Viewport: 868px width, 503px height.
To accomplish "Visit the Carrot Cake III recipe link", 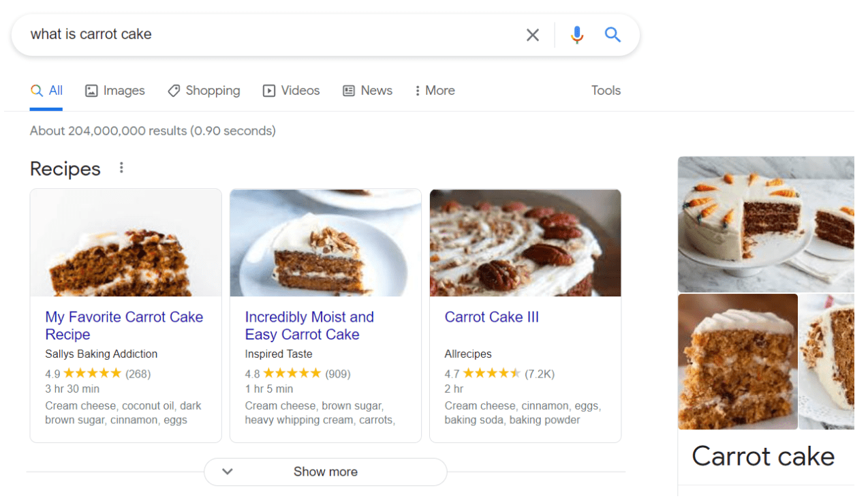I will pyautogui.click(x=491, y=317).
